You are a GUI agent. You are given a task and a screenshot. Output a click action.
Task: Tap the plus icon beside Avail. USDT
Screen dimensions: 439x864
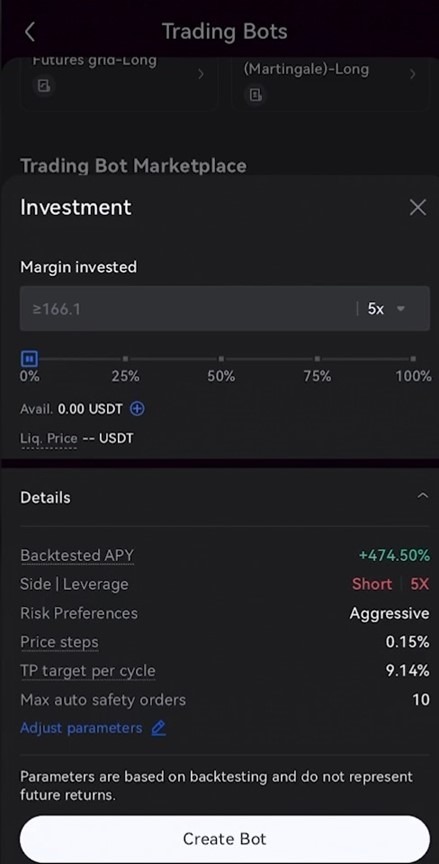click(137, 409)
